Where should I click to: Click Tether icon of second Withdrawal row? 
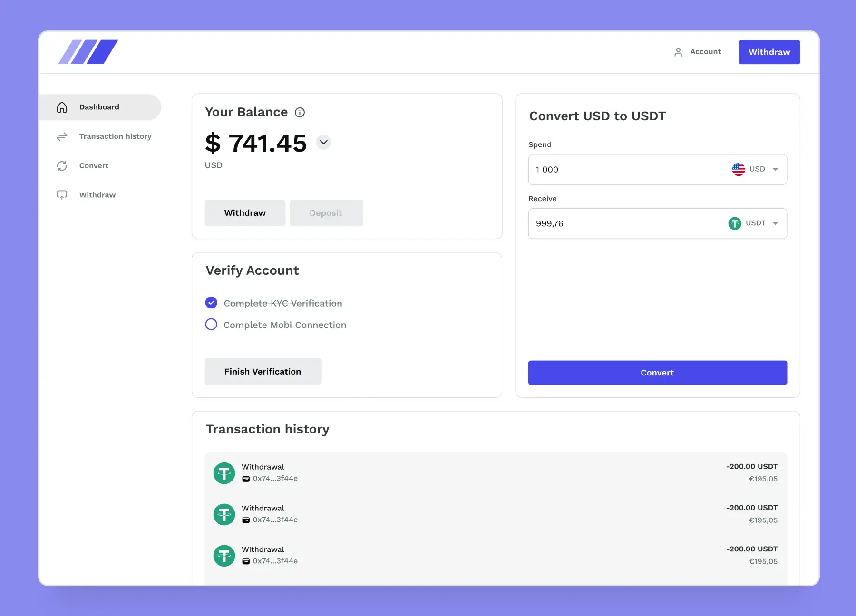pyautogui.click(x=224, y=514)
